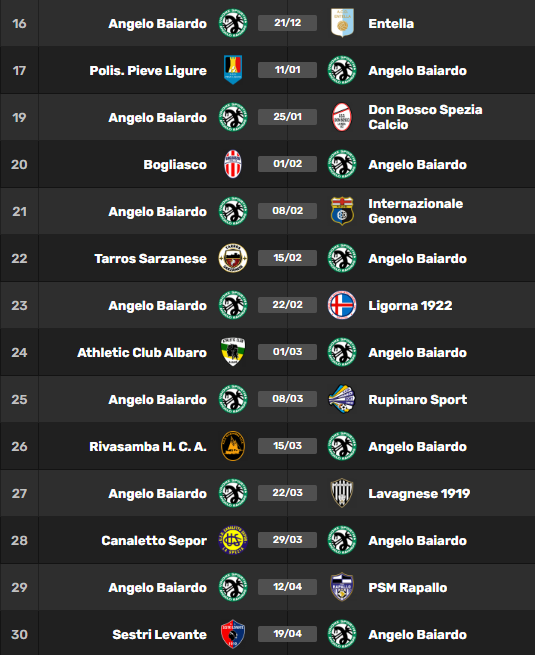Click the 22/03 match date button
The width and height of the screenshot is (535, 655).
pos(287,493)
